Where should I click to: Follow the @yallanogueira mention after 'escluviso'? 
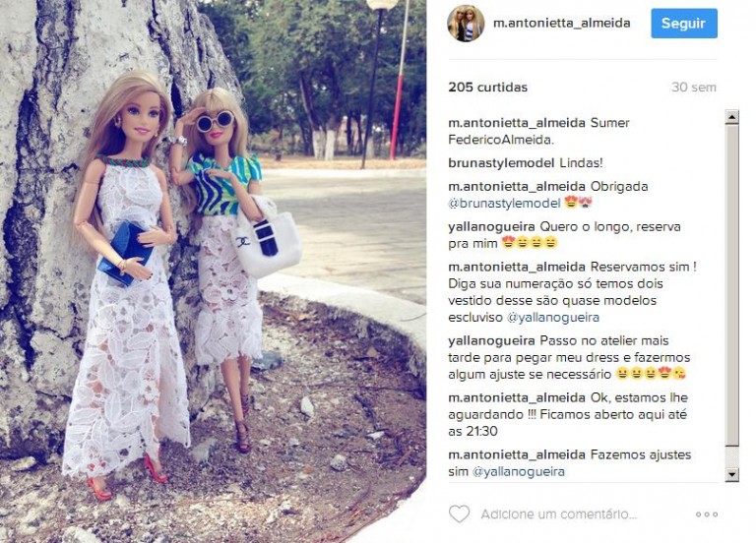(x=553, y=318)
